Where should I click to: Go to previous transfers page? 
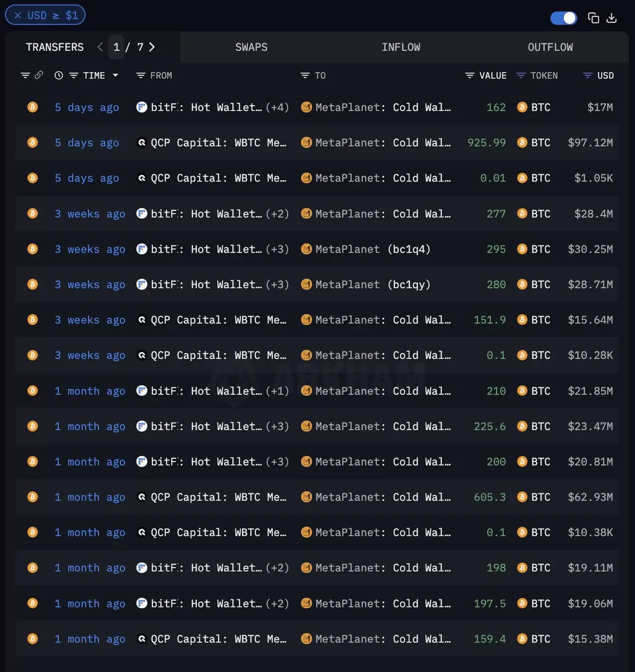point(100,47)
